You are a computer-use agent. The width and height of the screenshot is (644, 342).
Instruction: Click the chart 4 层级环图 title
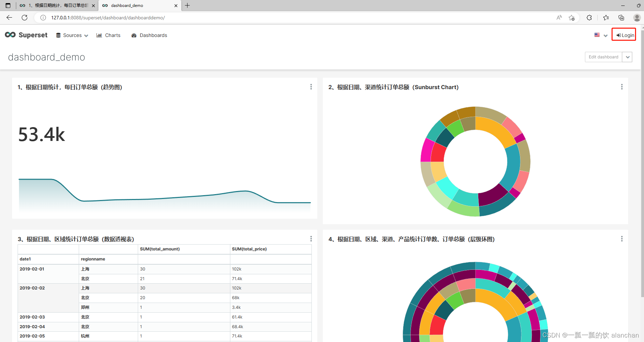click(411, 239)
